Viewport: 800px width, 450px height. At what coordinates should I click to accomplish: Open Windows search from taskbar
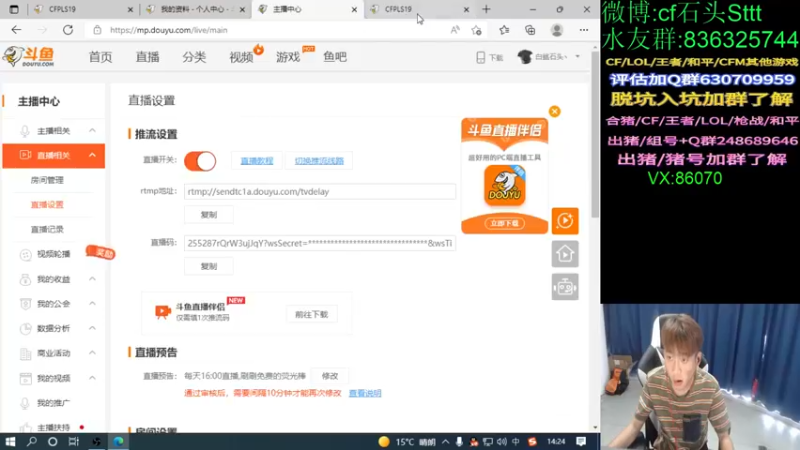32,441
